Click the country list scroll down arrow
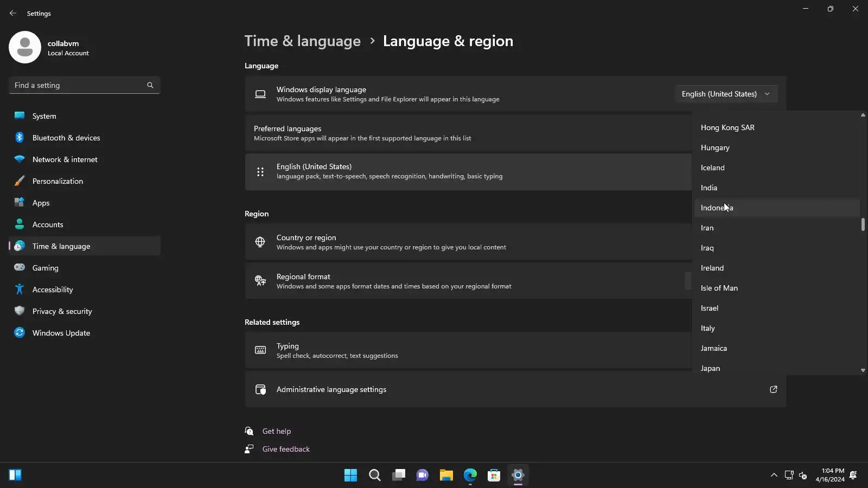 tap(863, 370)
